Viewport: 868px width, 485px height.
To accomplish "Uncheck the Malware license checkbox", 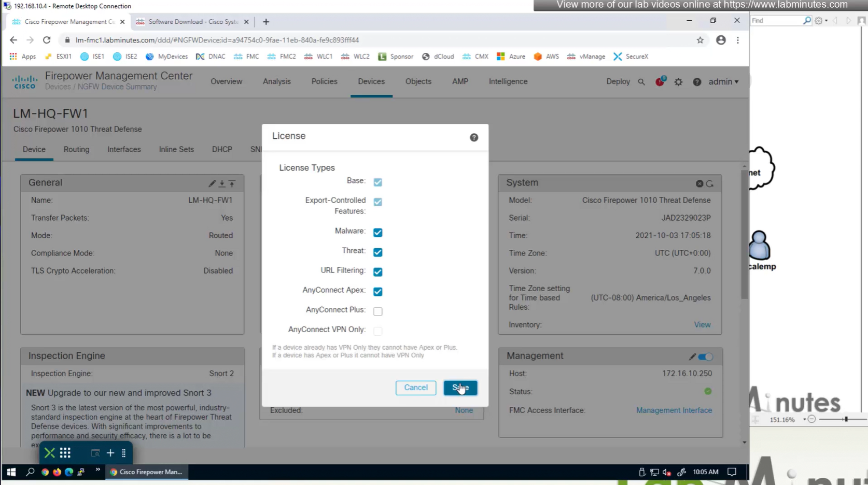I will point(377,232).
